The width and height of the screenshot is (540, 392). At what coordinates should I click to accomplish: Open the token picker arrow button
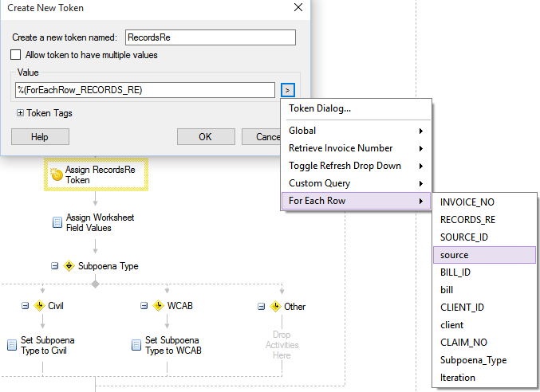[x=288, y=90]
